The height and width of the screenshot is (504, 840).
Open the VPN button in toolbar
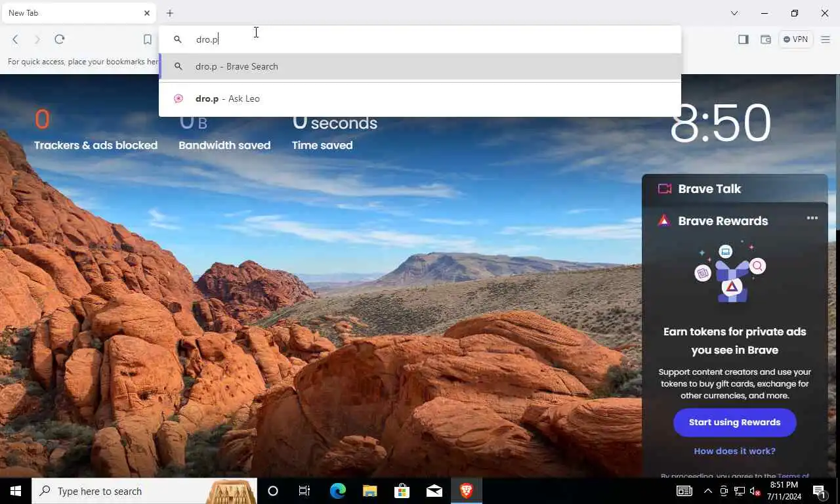[795, 39]
